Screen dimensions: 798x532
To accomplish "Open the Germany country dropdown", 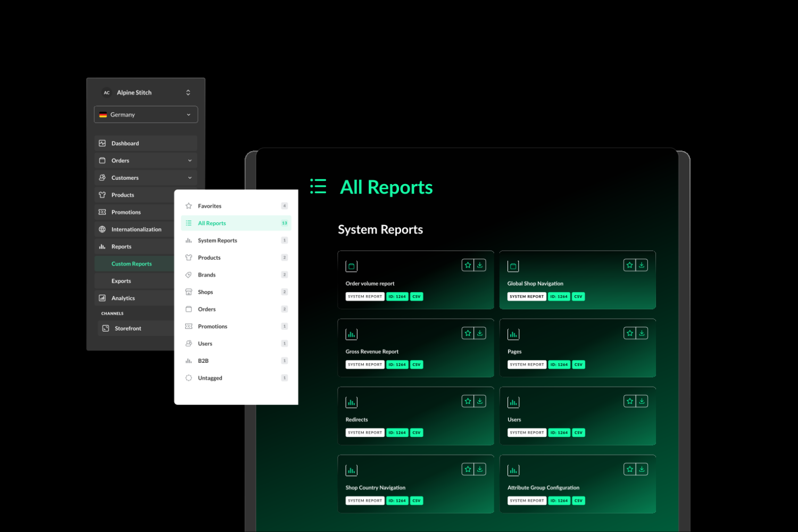I will tap(146, 114).
